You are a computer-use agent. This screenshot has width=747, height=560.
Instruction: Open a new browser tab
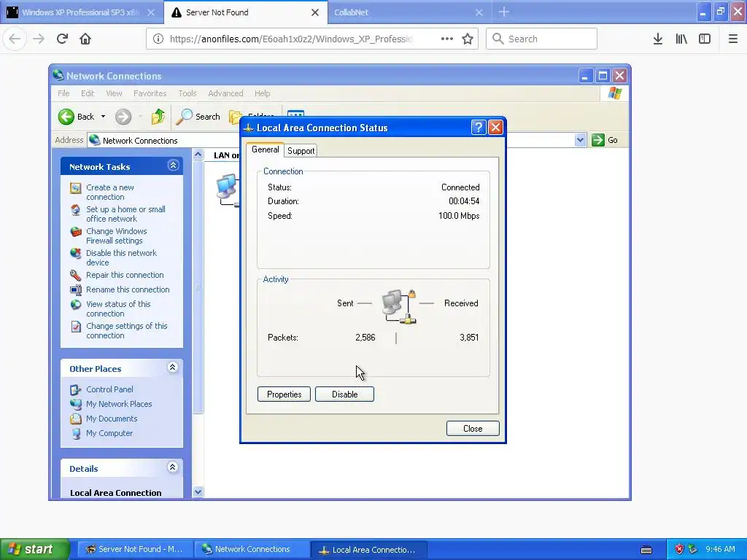click(x=504, y=12)
